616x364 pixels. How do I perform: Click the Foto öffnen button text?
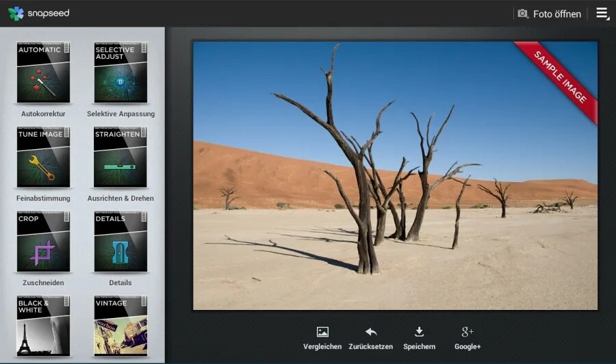(557, 14)
